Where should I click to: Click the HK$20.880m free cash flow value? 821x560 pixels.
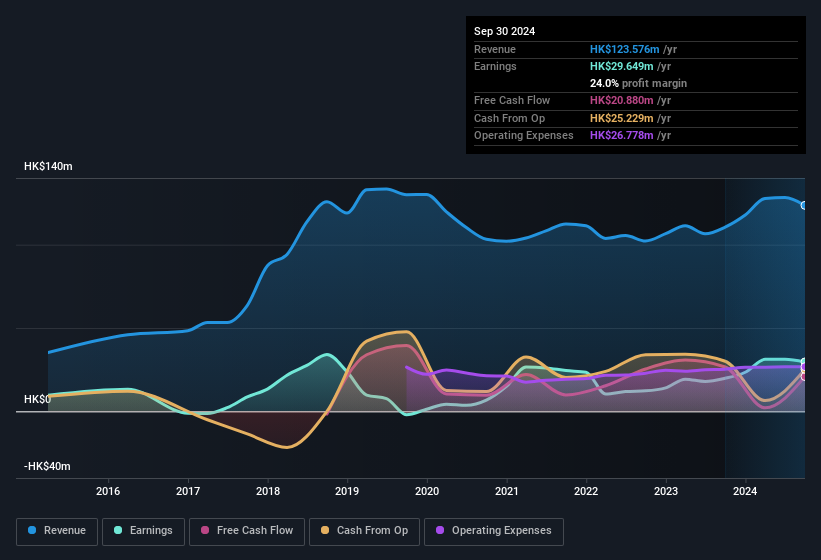(x=622, y=100)
